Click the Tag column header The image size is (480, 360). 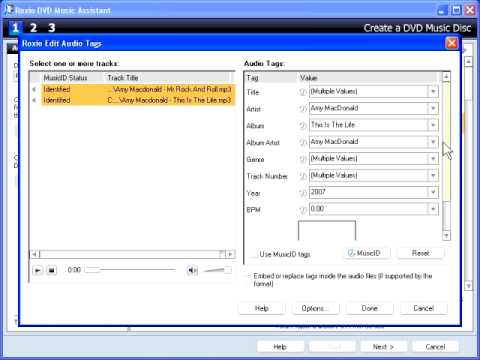click(271, 78)
